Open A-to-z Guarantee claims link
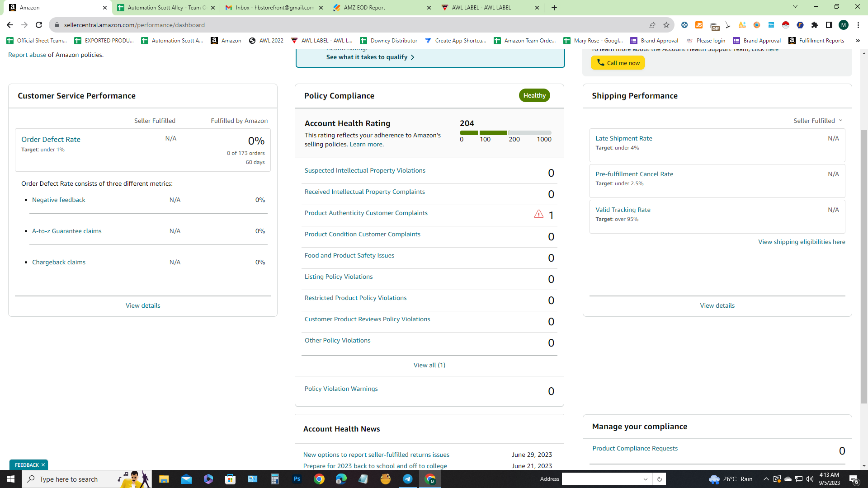The height and width of the screenshot is (488, 868). coord(66,231)
